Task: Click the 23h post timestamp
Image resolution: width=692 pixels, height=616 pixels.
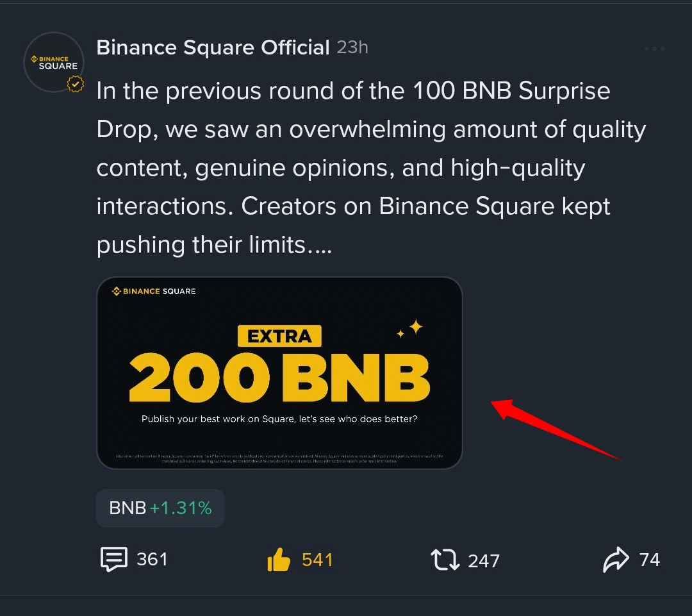Action: pyautogui.click(x=352, y=47)
